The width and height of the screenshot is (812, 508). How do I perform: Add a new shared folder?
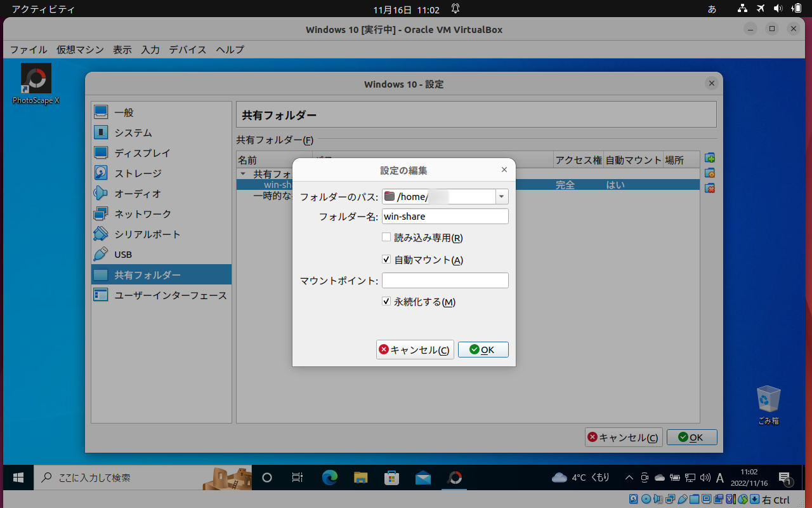[709, 158]
